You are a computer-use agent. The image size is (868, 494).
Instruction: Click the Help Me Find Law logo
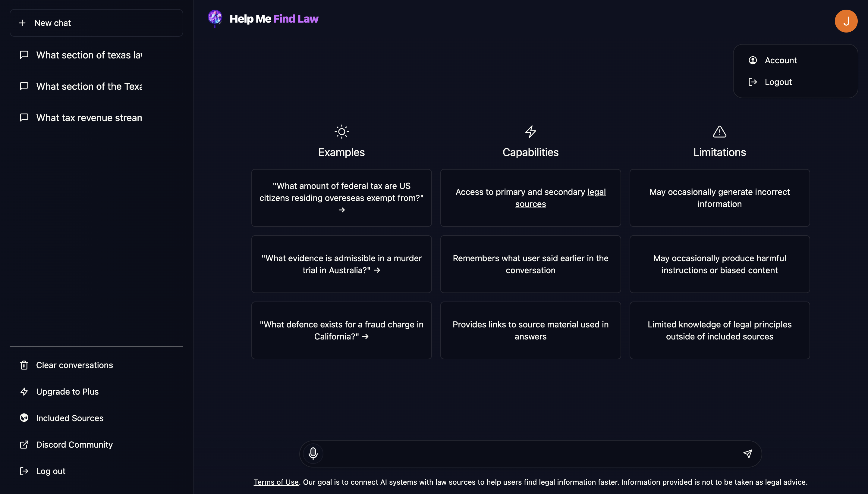(215, 18)
